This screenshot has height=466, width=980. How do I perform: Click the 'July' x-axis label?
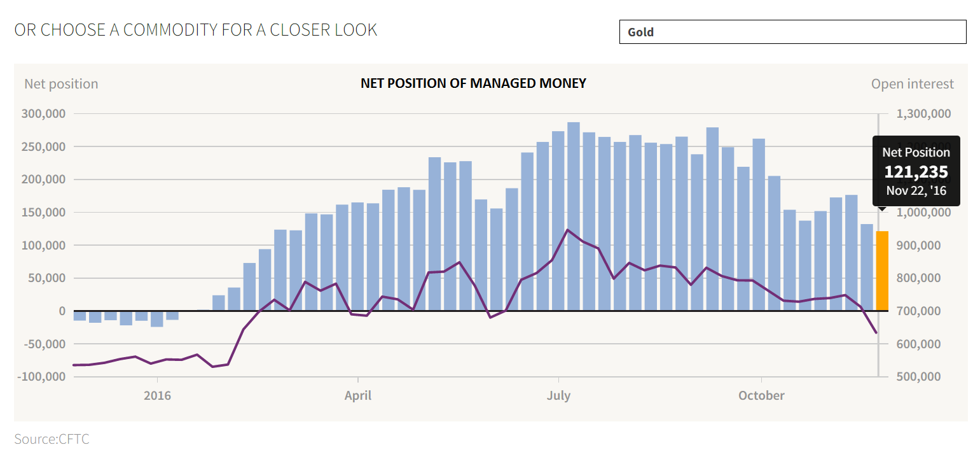[558, 395]
